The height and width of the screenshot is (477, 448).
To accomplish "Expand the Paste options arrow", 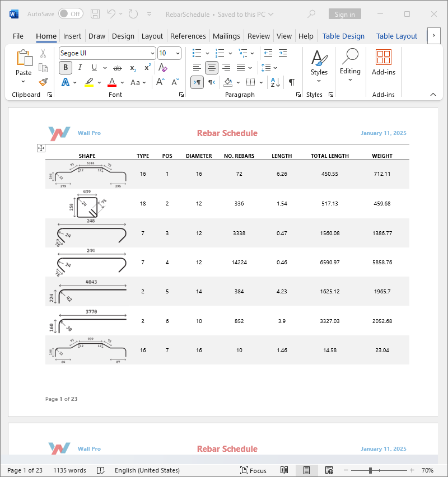I will point(24,81).
